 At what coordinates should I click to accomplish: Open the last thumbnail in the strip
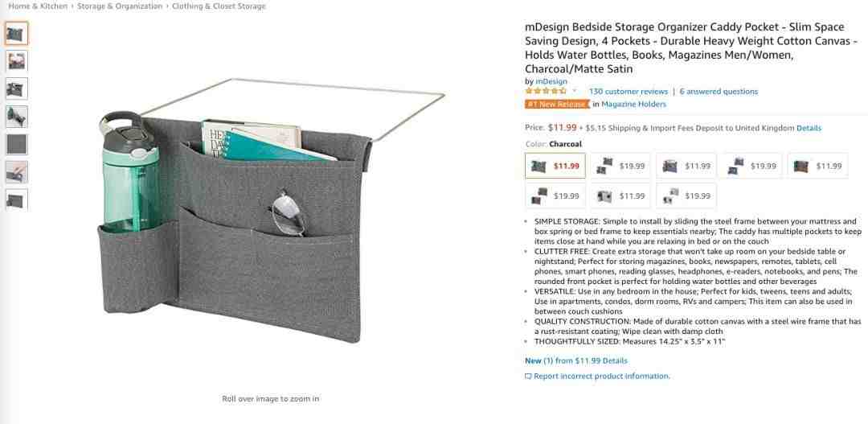coord(16,200)
